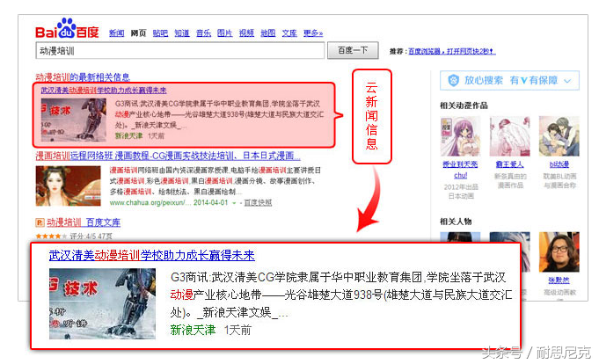Click the search box containing 动漫培训

click(180, 50)
